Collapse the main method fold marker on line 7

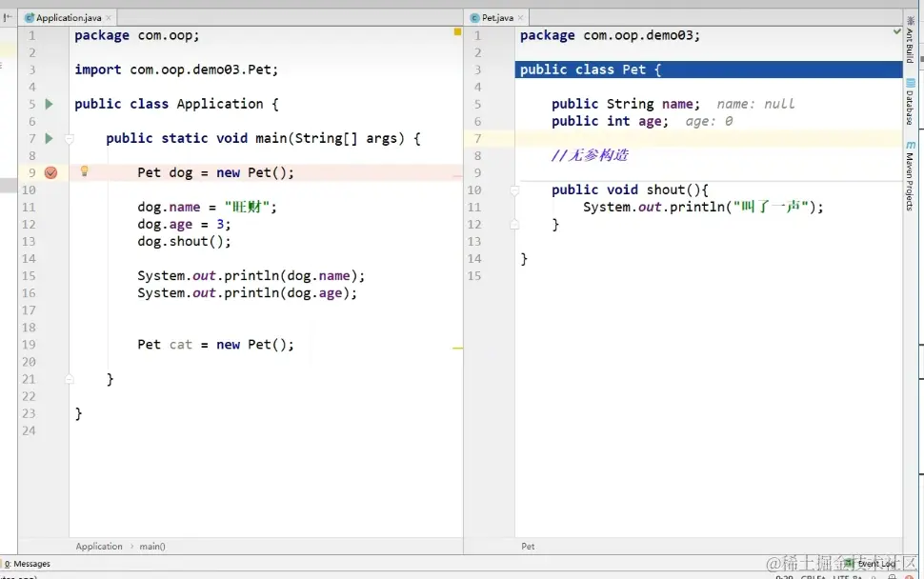(x=69, y=139)
